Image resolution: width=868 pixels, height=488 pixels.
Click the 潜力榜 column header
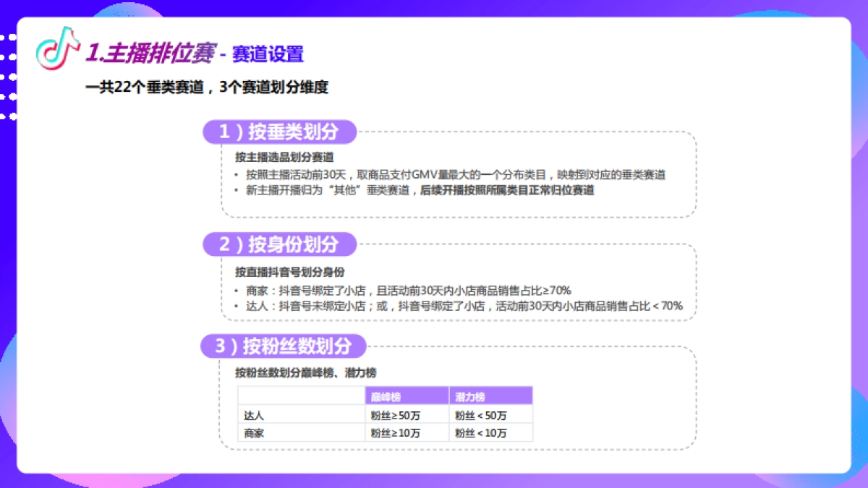[x=469, y=395]
